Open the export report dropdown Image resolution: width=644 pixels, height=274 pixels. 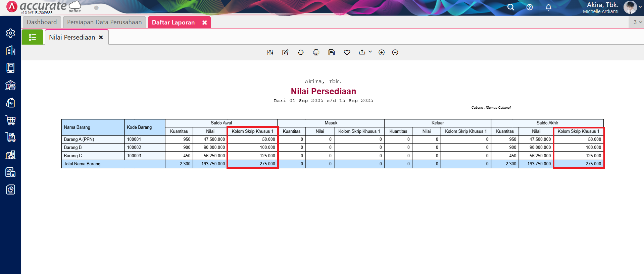[365, 52]
